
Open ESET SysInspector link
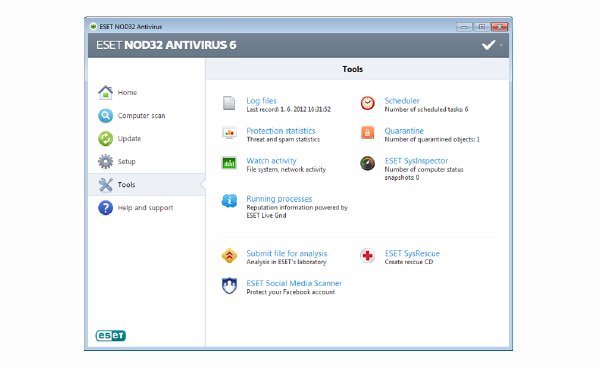(416, 161)
